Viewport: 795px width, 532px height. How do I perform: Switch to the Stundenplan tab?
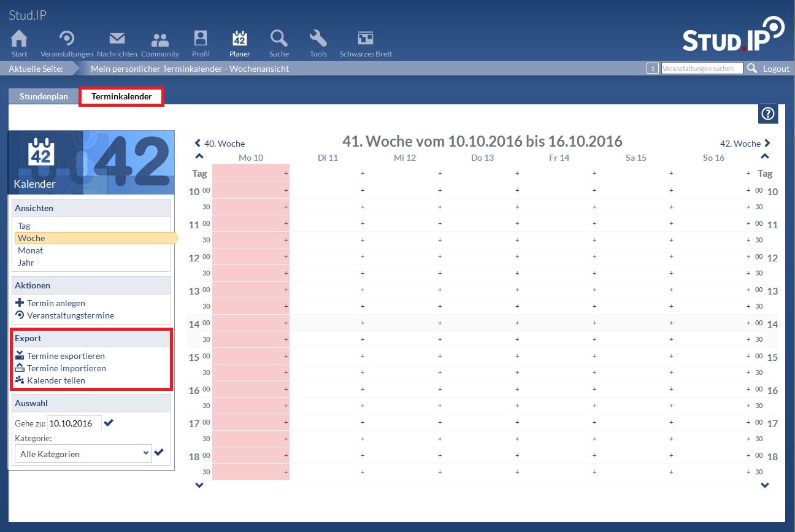tap(44, 96)
